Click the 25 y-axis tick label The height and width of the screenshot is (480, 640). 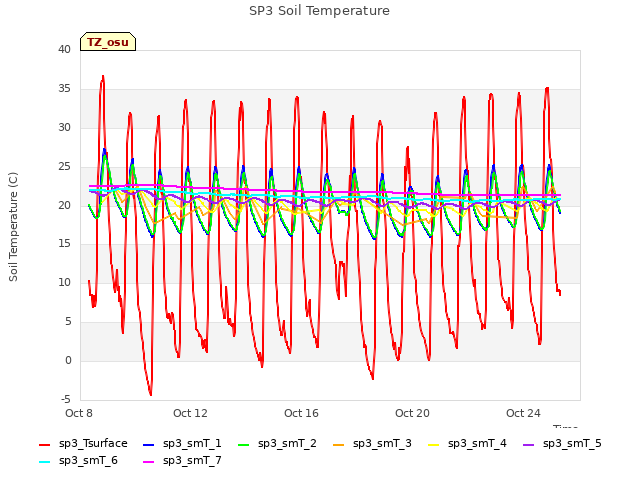point(64,167)
